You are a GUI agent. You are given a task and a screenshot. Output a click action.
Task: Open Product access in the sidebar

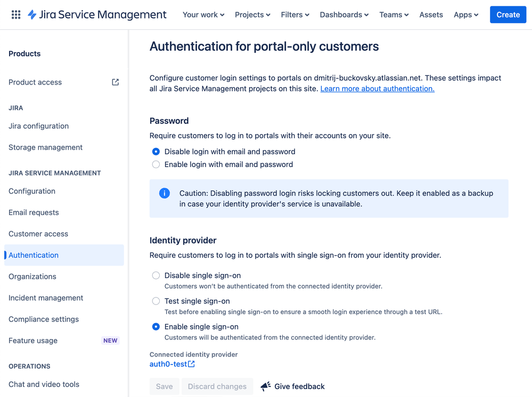(64, 82)
